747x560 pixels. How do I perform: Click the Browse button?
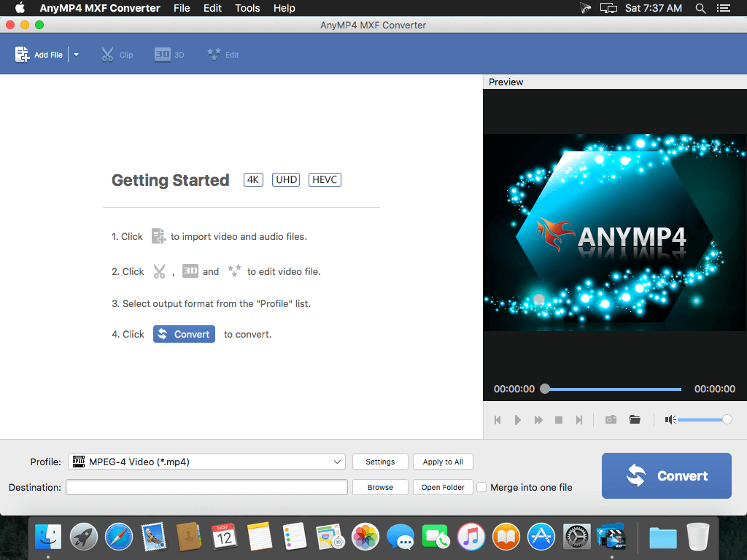coord(380,487)
